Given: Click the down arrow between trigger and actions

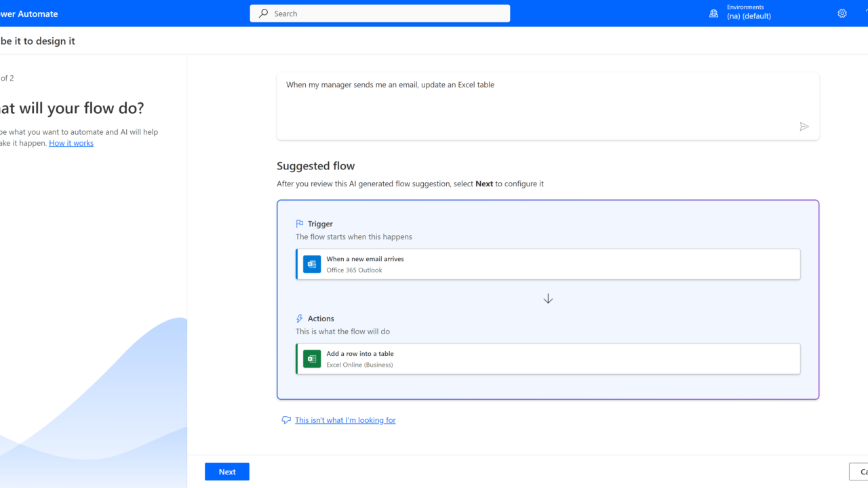Looking at the screenshot, I should 548,299.
